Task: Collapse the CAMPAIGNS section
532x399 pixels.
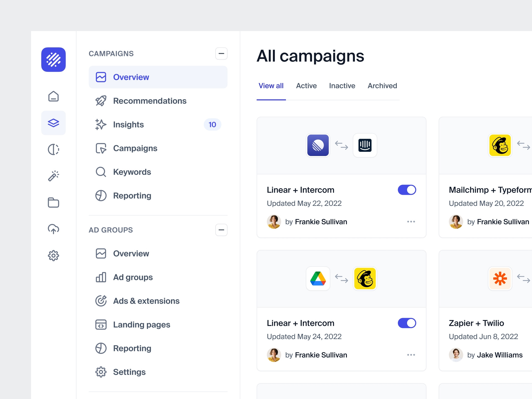Action: coord(221,53)
